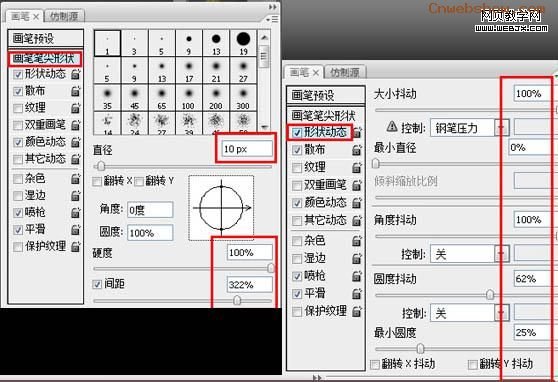
Task: Open 画笔预设 in right panel
Action: click(x=326, y=95)
